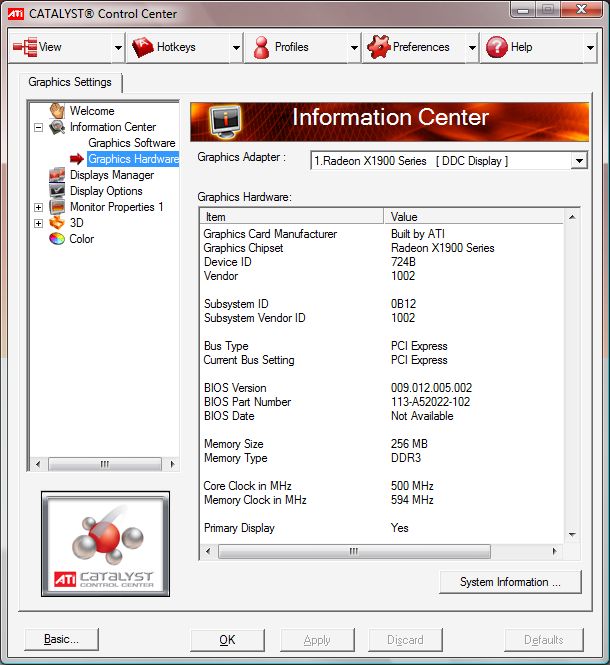Open the Hotkeys dropdown arrow
Screen dimensions: 610x665
tap(236, 48)
